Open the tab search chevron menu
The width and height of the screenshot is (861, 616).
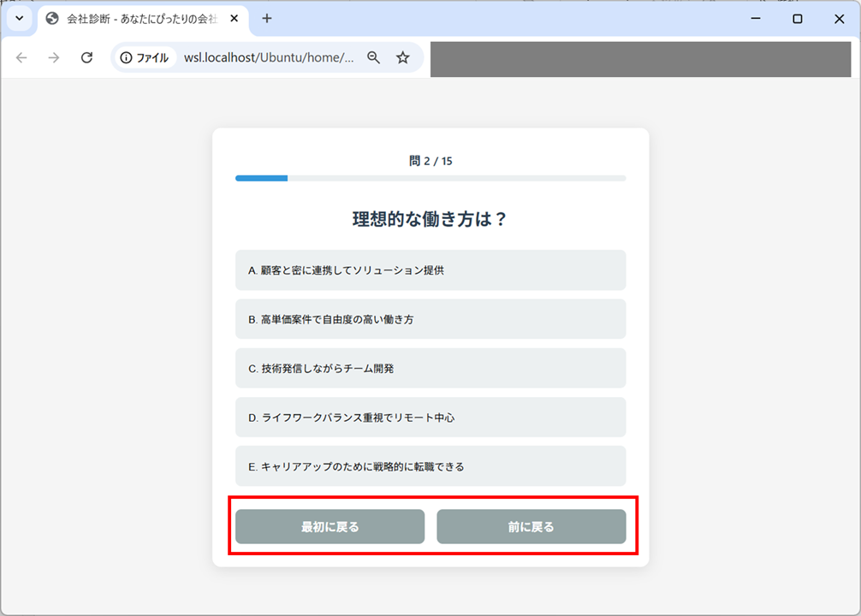(18, 17)
